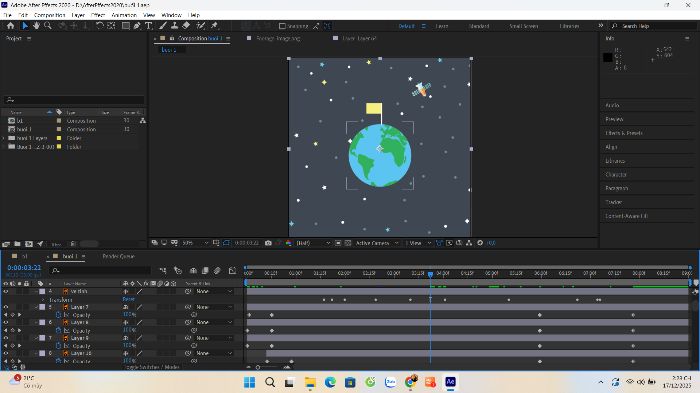Screen dimensions: 700x393
Task: Open the Active Camera dropdown
Action: (376, 243)
